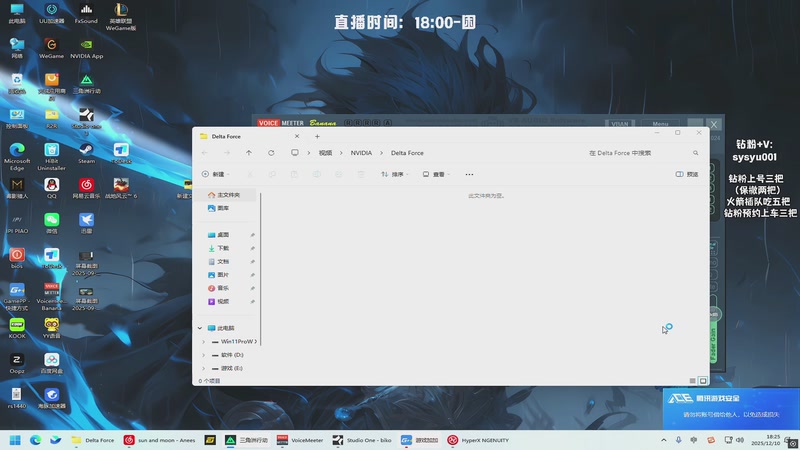Open breadcrumb chevron between NVIDIA and Delta Force

click(x=381, y=153)
